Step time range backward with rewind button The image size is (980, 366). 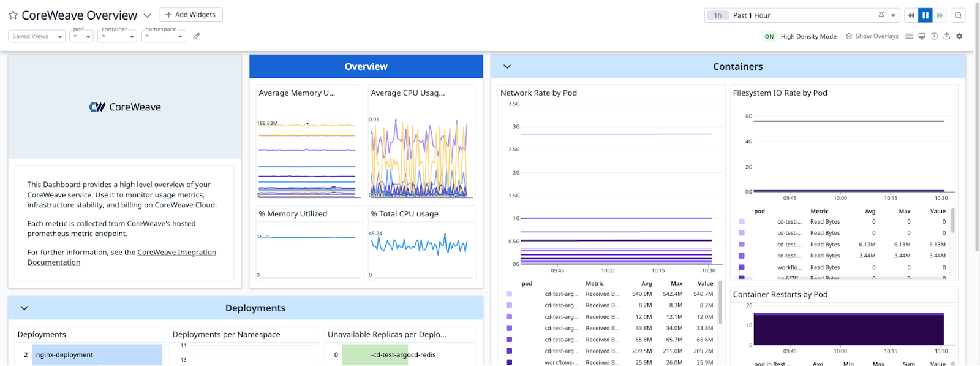tap(911, 15)
